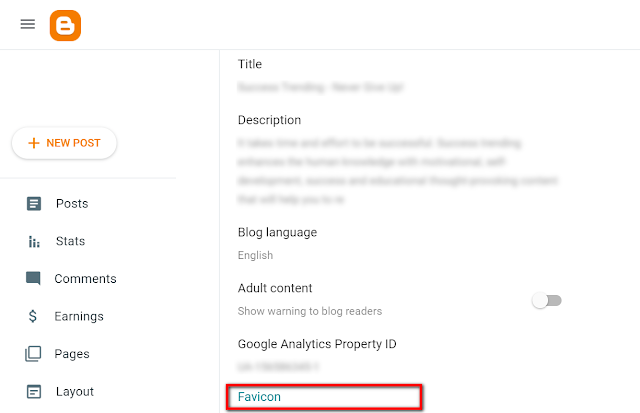
Task: Click the Pages icon in sidebar
Action: [x=34, y=354]
